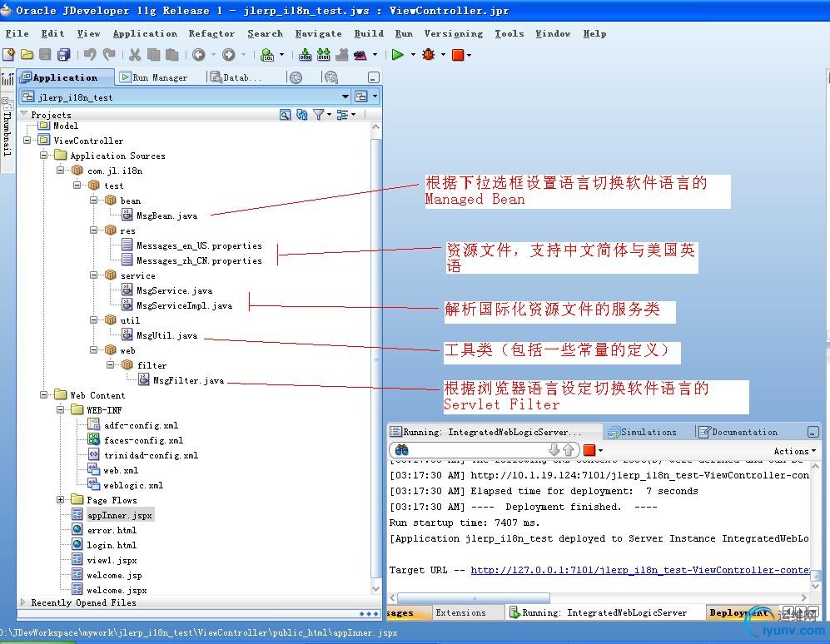This screenshot has height=644, width=830.
Task: Open the Refactor menu
Action: coord(211,34)
